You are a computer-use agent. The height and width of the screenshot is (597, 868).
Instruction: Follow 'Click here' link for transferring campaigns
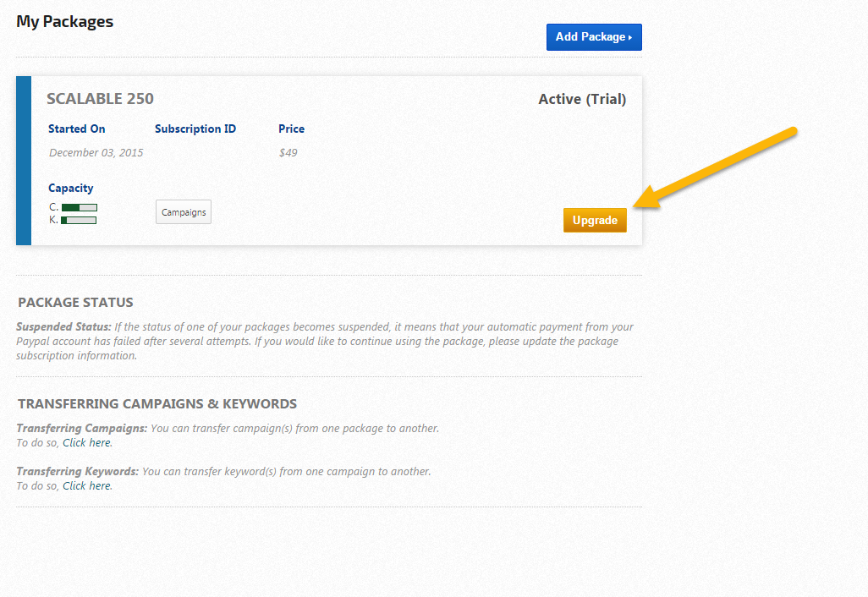click(87, 442)
